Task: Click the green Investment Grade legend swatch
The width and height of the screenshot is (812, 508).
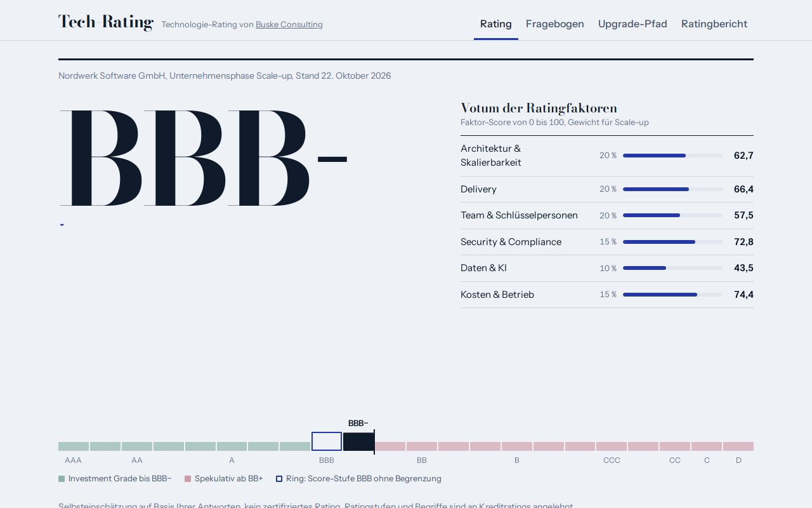Action: (62, 479)
